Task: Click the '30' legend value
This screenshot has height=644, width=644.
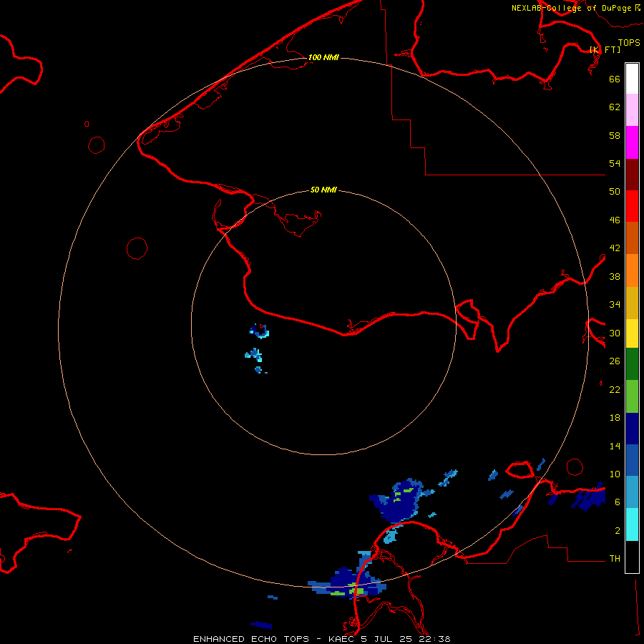Action: pyautogui.click(x=615, y=333)
